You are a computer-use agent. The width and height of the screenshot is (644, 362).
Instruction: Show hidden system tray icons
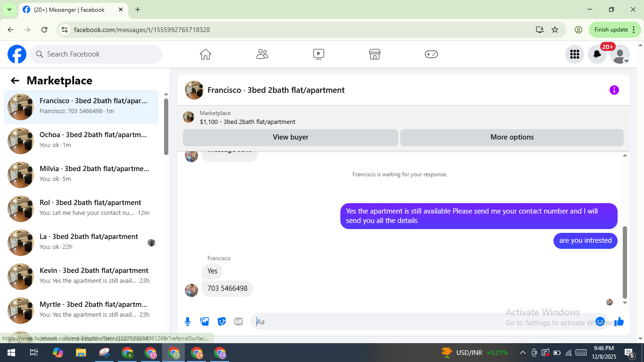point(522,353)
